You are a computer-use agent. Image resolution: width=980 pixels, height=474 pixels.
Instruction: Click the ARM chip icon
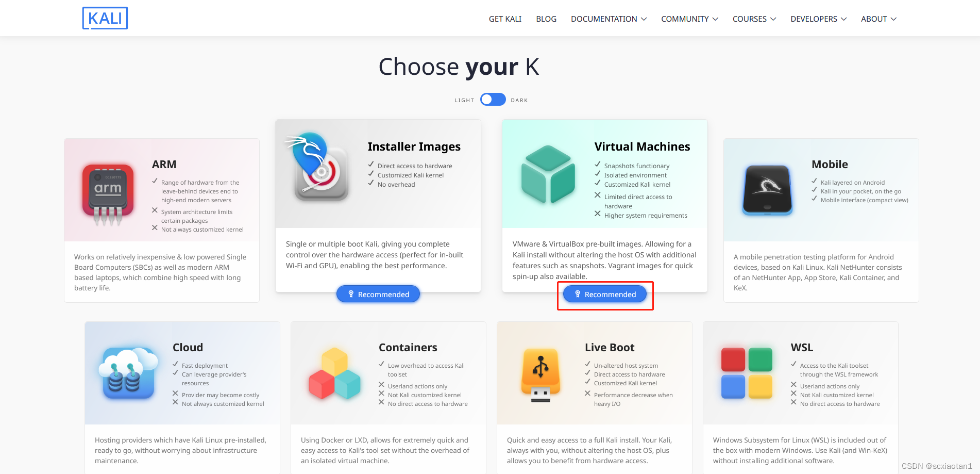point(108,194)
